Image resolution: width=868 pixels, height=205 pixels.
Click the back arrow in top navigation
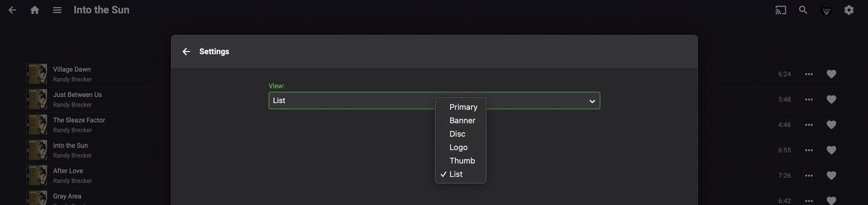pos(12,10)
